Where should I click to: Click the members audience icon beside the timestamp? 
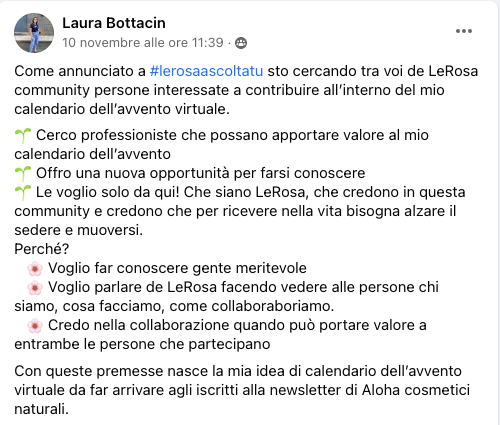[241, 43]
